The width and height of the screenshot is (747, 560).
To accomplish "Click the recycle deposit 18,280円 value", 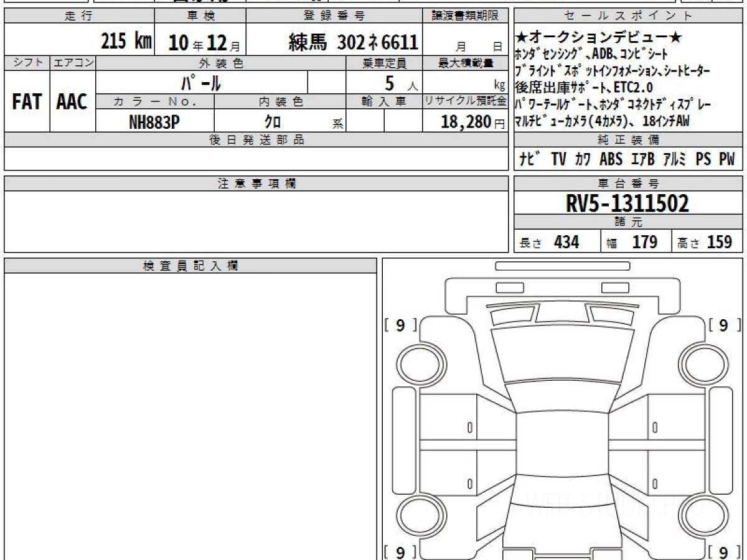I will click(464, 122).
